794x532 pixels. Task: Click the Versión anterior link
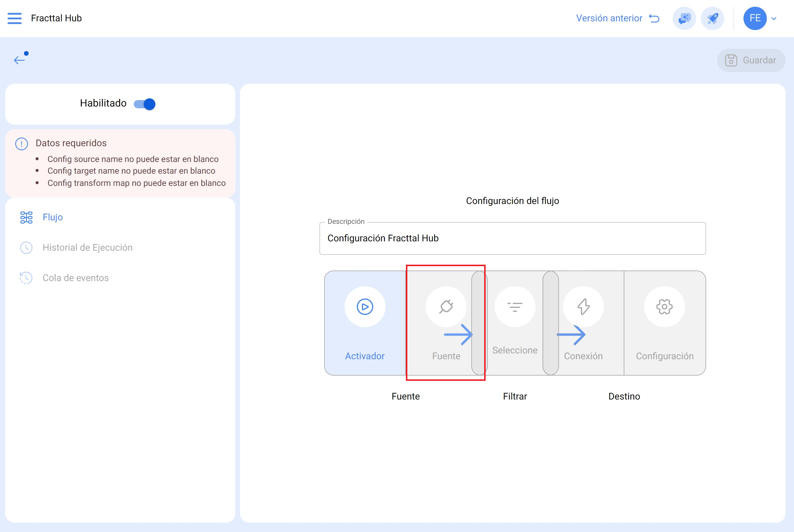point(618,18)
